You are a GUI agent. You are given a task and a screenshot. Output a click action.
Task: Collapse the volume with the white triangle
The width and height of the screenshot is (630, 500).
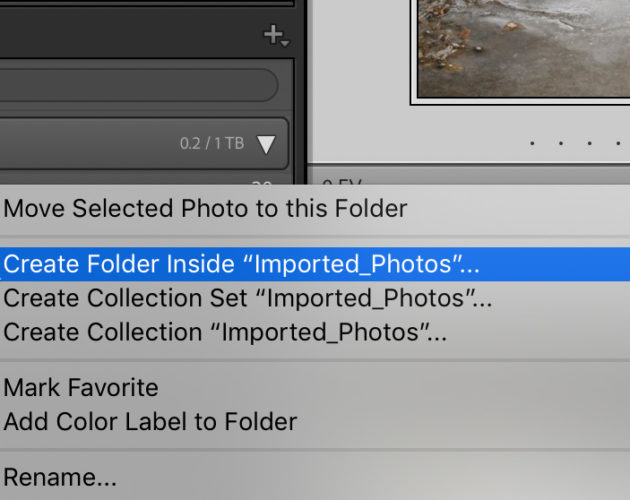pos(266,144)
